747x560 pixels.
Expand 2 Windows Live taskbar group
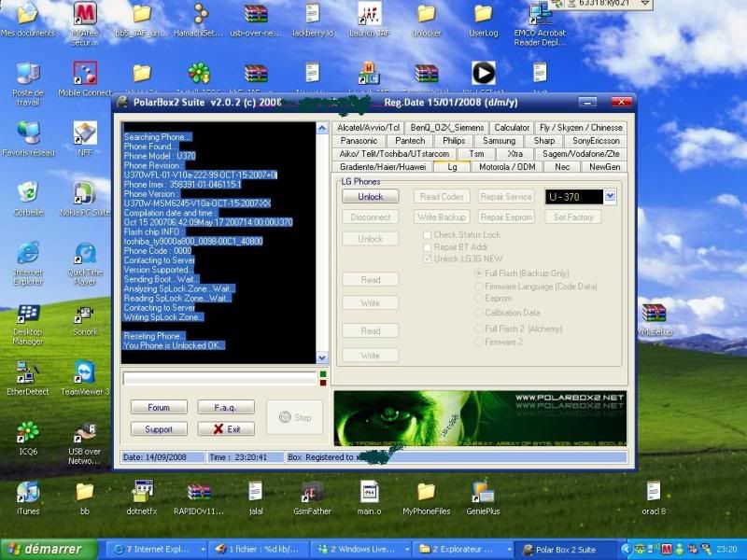pos(361,550)
